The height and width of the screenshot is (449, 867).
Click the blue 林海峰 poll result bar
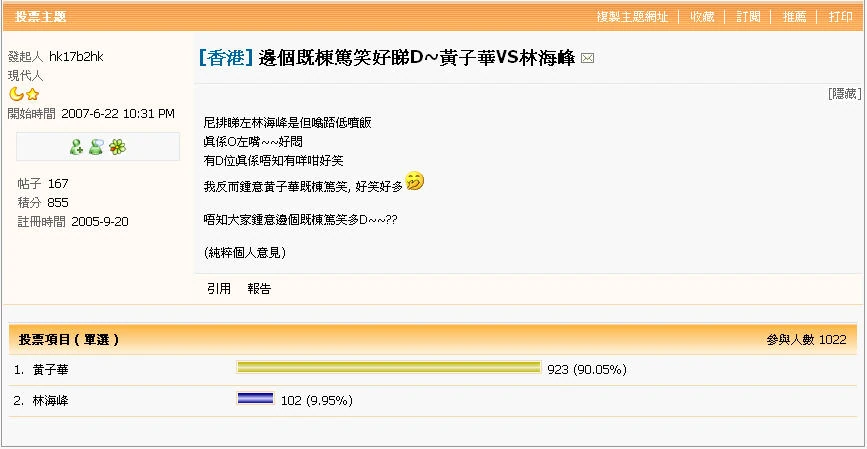tap(255, 399)
